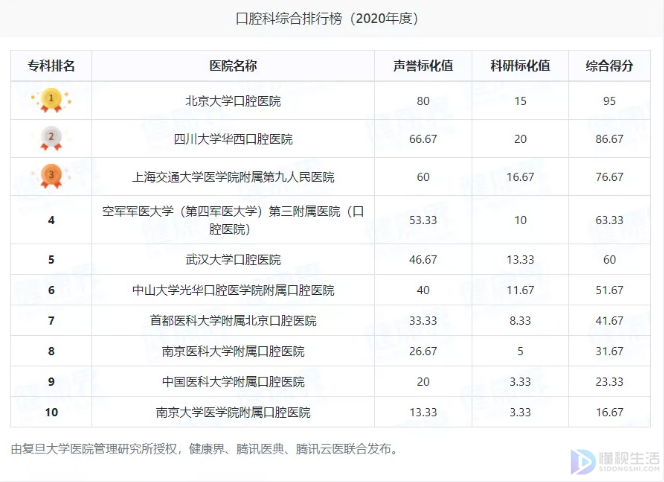The height and width of the screenshot is (482, 664).
Task: Click the 复旦大学医院管理研究所 footer note
Action: 206,449
